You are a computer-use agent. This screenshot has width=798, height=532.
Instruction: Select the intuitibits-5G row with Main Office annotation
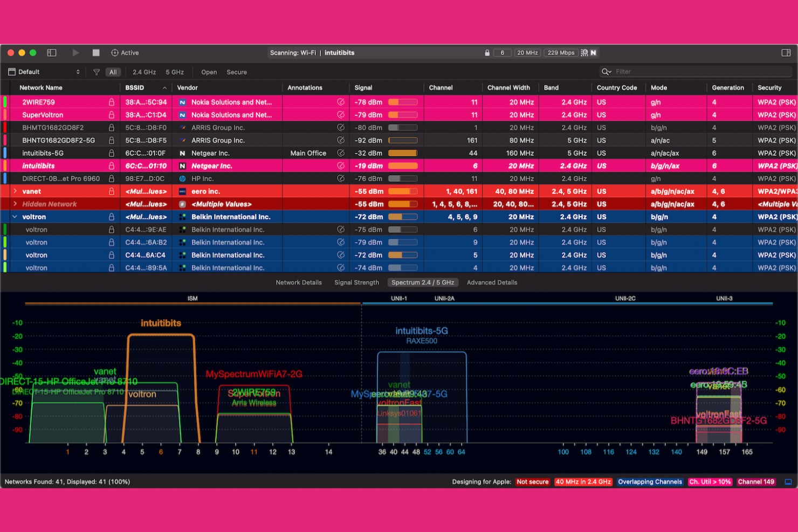pyautogui.click(x=399, y=153)
